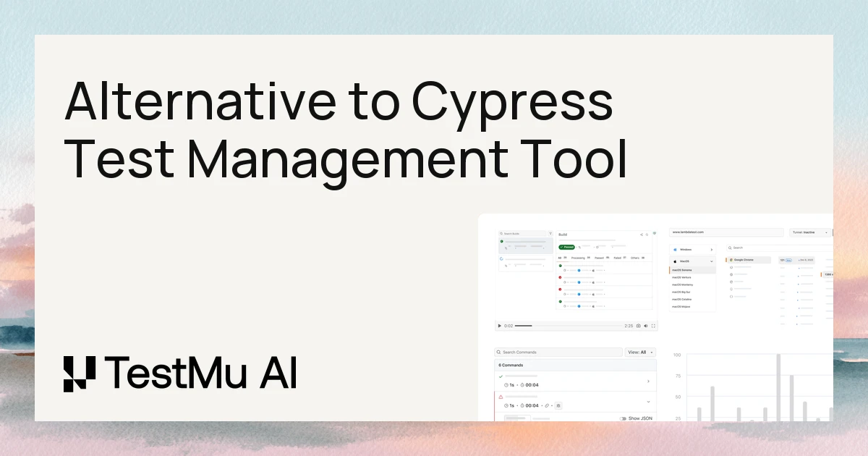
Task: Select macOS Sonoma
Action: pos(692,270)
